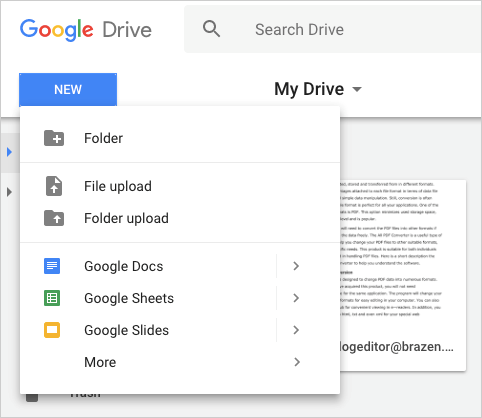
Task: Click the blue NEW button
Action: (x=68, y=89)
